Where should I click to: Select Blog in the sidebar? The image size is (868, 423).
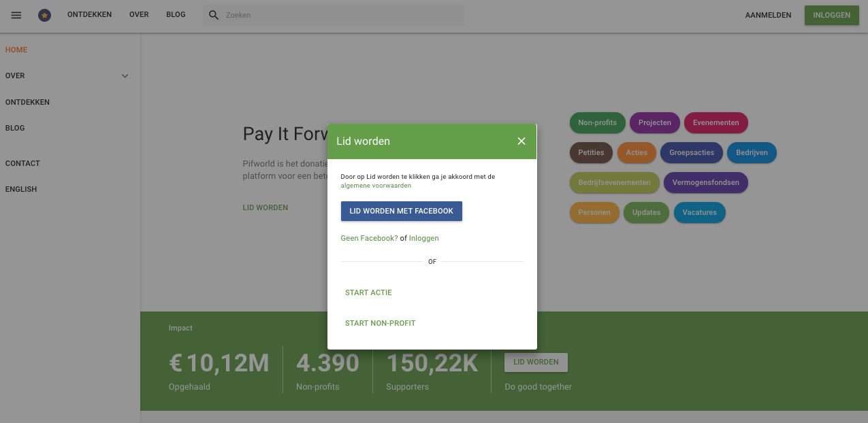(15, 128)
